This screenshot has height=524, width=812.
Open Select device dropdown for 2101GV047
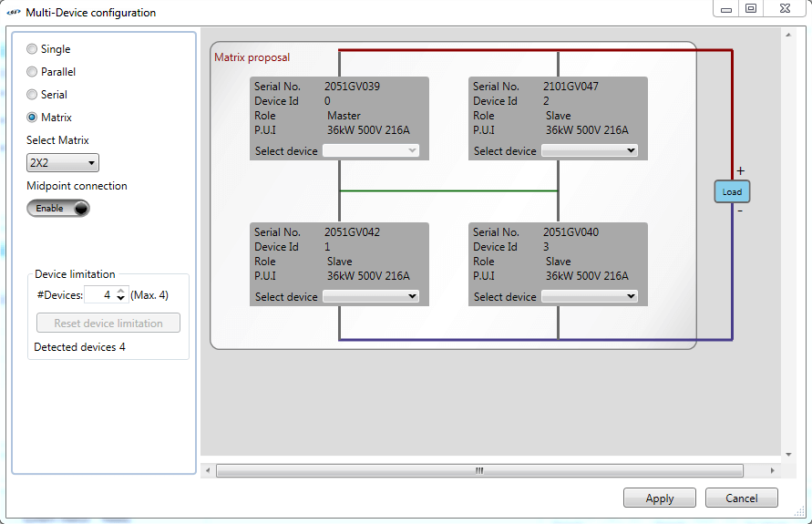click(589, 151)
